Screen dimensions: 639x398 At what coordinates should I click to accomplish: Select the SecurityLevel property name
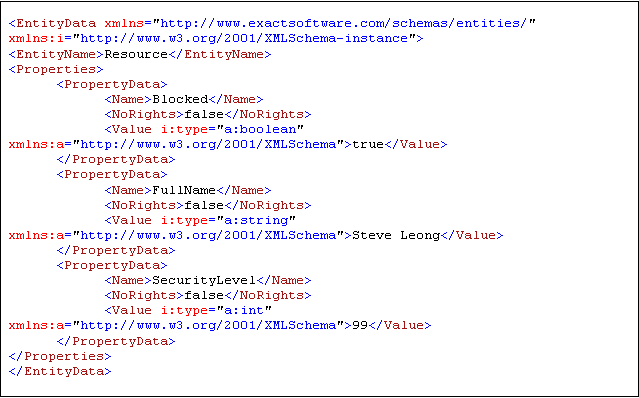point(204,280)
